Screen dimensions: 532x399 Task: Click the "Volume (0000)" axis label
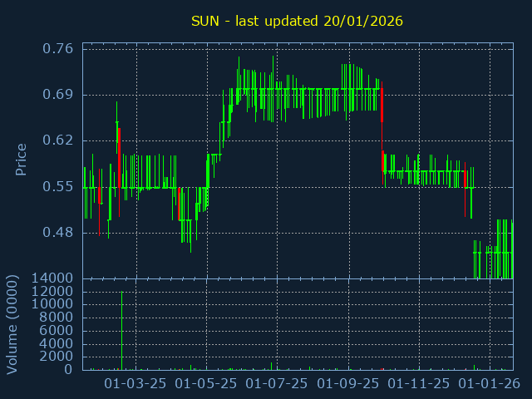point(12,323)
